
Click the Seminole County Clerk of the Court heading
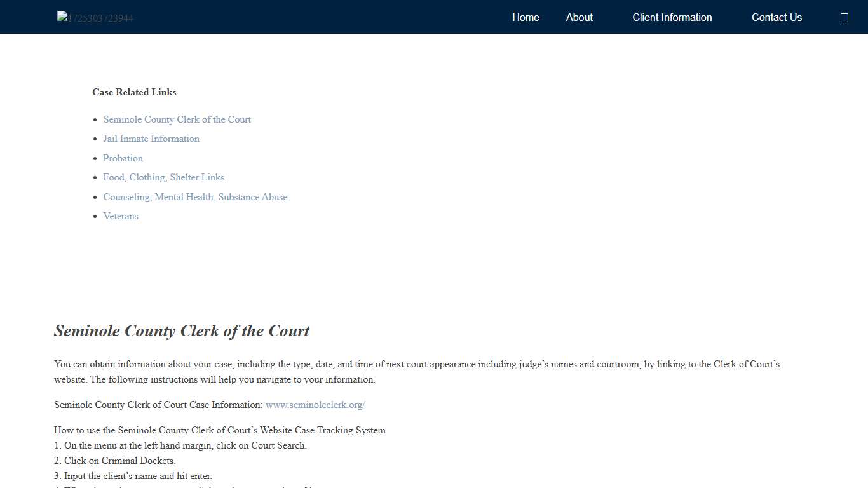point(182,330)
